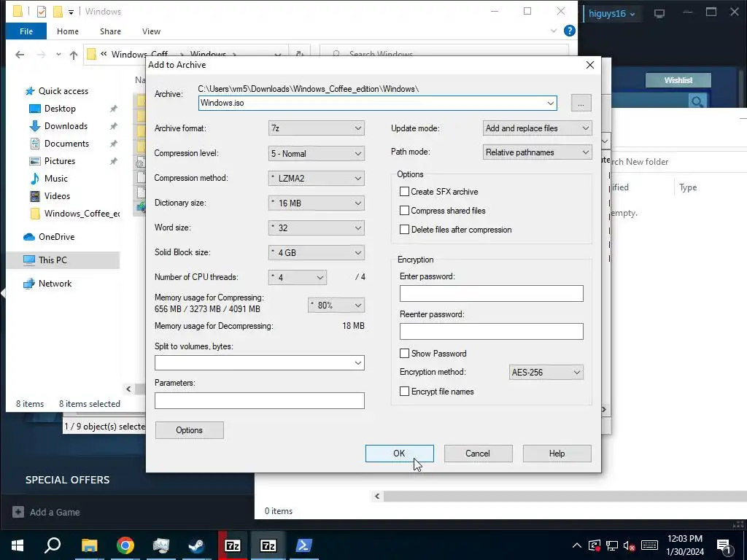Expand archive name history dropdown

coord(550,104)
